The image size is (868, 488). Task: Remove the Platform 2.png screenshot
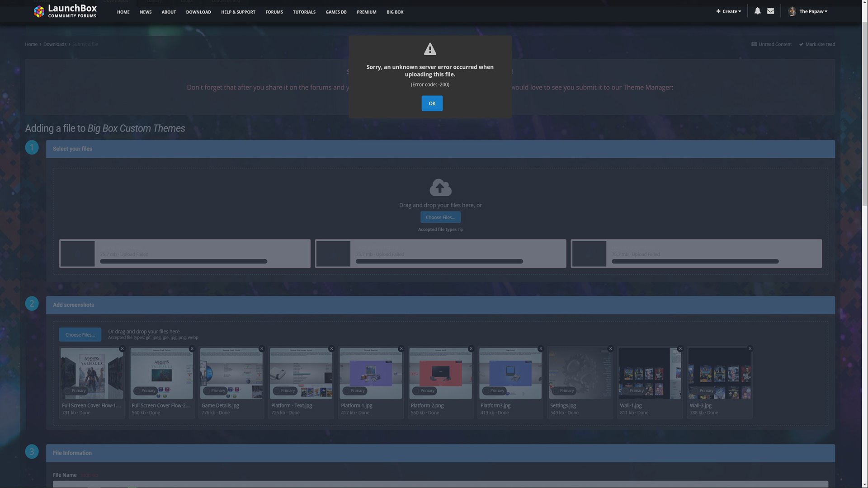coord(471,349)
